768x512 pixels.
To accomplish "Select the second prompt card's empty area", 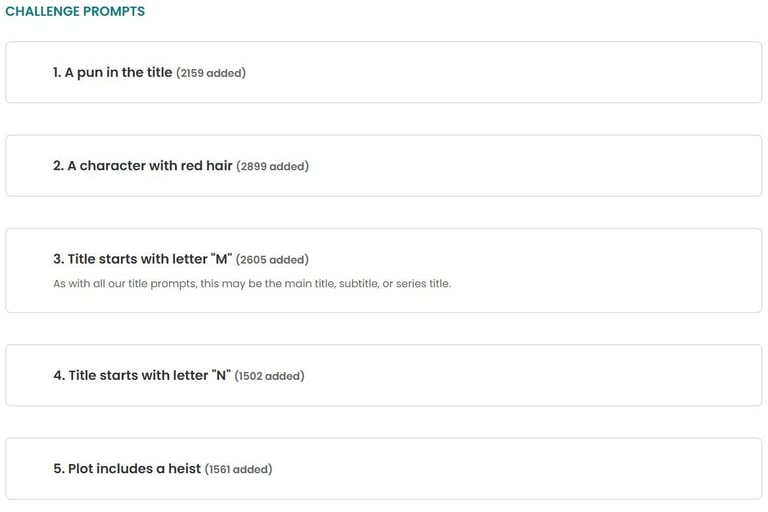I will (x=534, y=166).
